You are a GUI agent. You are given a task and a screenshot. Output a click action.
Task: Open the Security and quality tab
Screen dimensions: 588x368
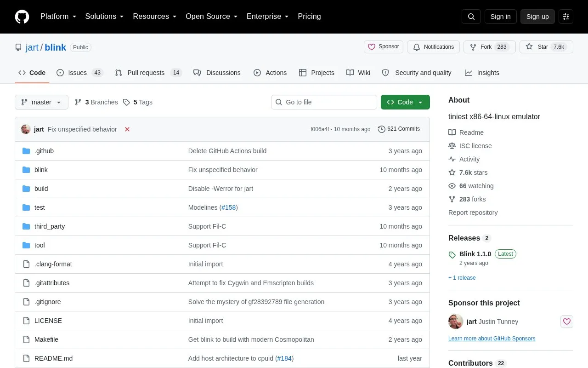click(x=417, y=73)
